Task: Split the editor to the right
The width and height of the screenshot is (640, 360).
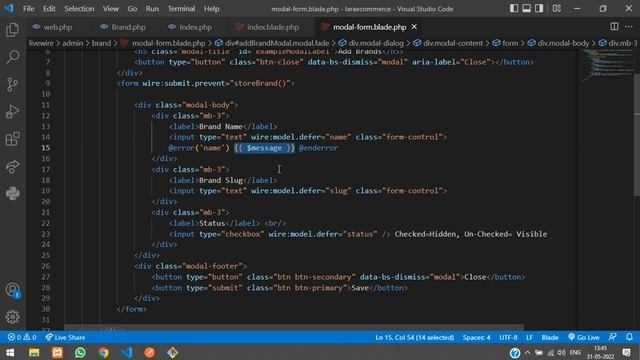Action: coord(614,27)
